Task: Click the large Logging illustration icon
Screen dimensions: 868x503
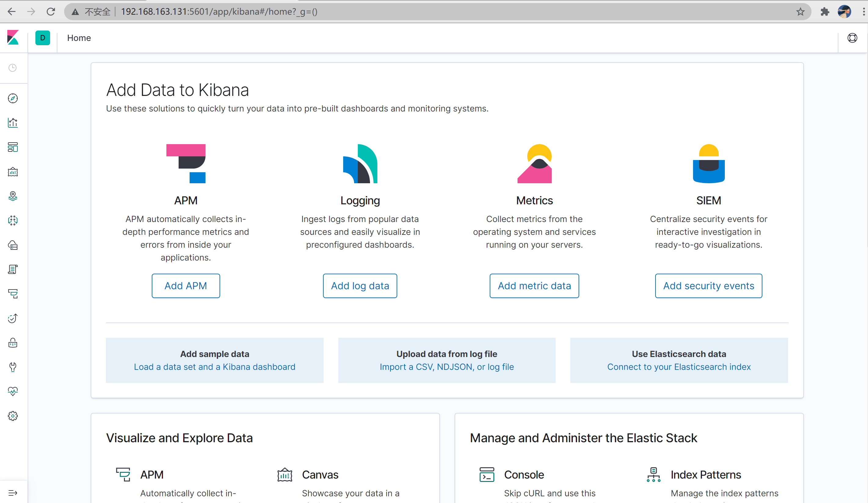Action: point(360,164)
